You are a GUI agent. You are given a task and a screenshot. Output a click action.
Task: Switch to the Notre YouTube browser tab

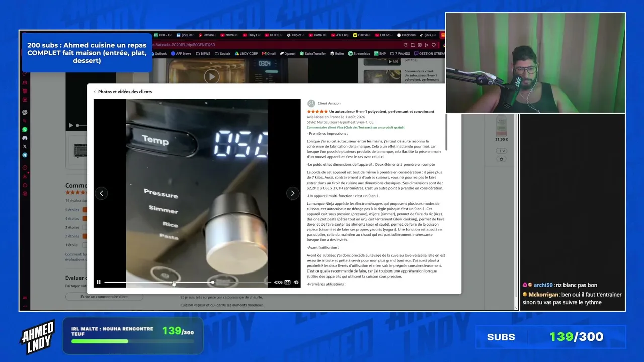[229, 35]
